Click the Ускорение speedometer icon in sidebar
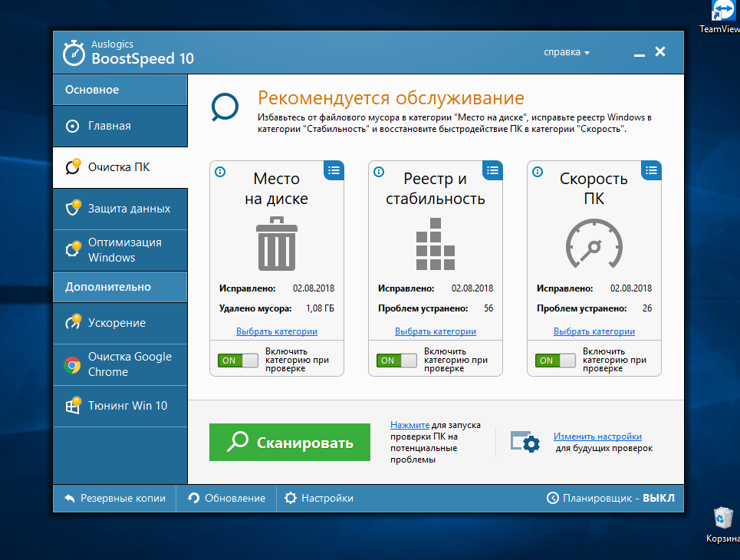The image size is (740, 560). tap(73, 322)
